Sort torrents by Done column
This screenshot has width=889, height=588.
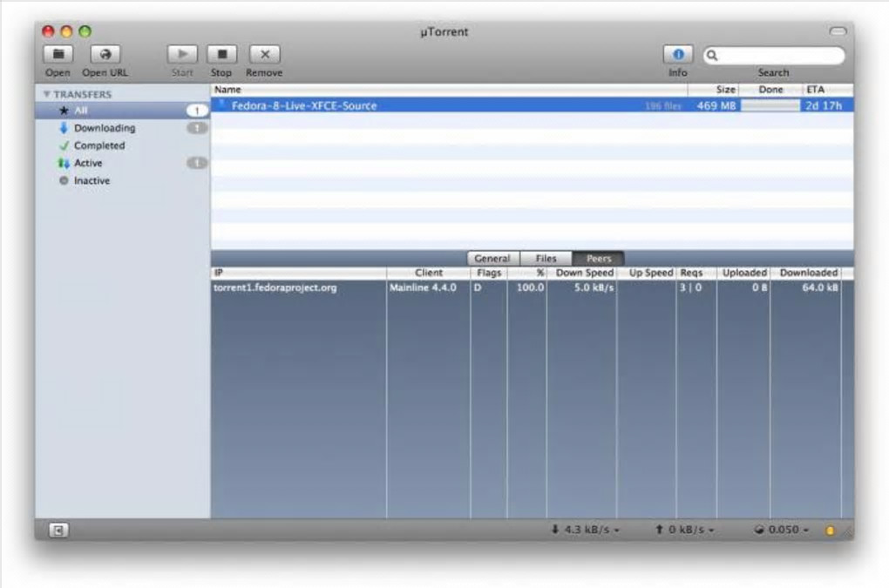coord(770,90)
